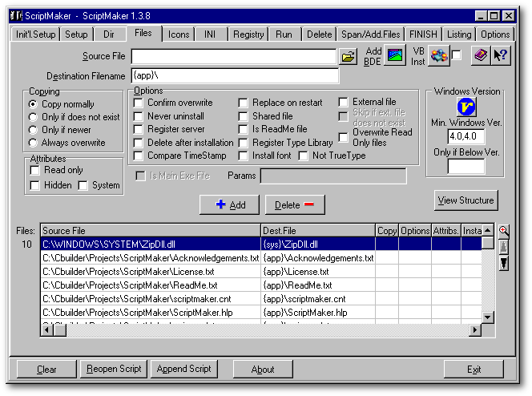The height and width of the screenshot is (396, 532).
Task: Select the ScriptMaker.hlp source file row
Action: (x=151, y=313)
